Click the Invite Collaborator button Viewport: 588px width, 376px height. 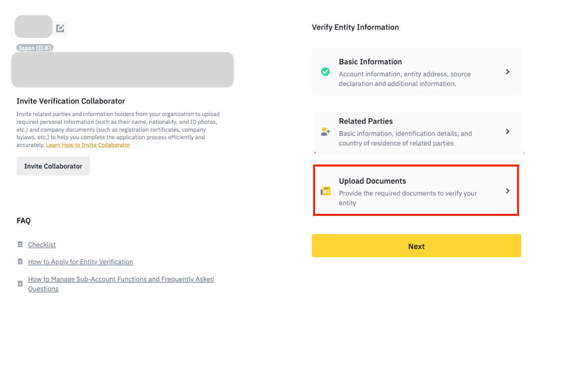[53, 166]
